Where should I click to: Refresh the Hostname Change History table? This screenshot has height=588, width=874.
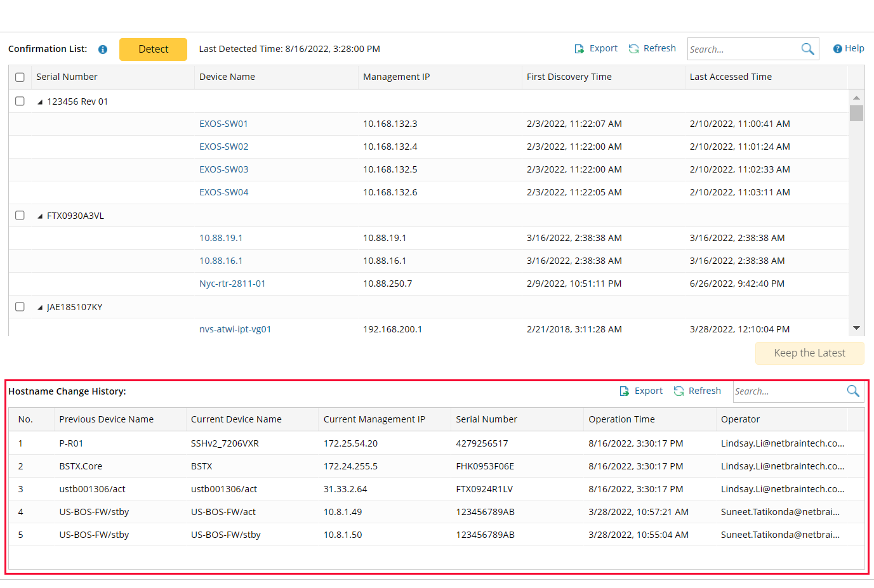click(x=679, y=391)
